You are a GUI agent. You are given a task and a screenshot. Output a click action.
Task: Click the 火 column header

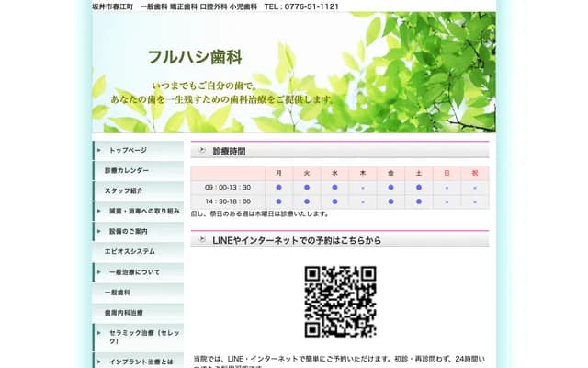pyautogui.click(x=307, y=173)
